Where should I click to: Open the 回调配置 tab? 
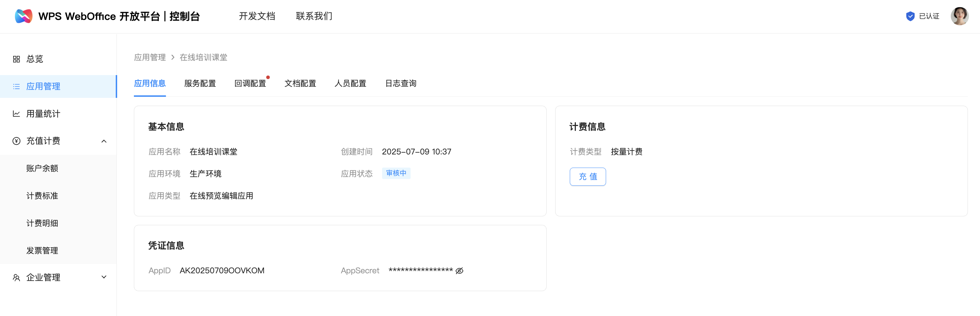click(250, 83)
